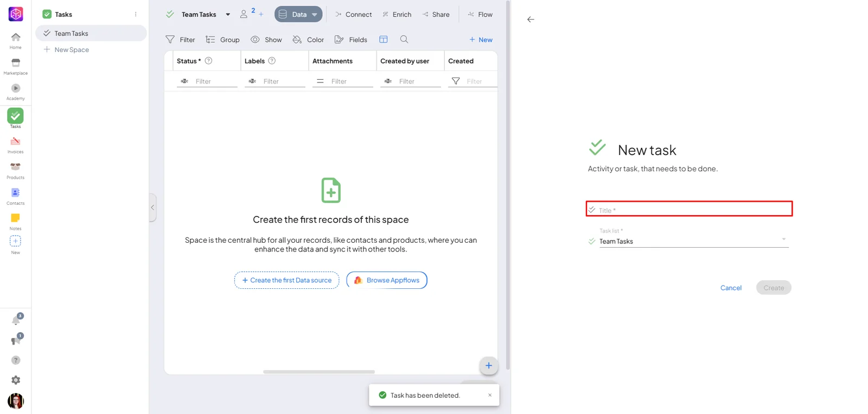The image size is (868, 414).
Task: Select Team Tasks in the Tasks tree
Action: pos(91,33)
